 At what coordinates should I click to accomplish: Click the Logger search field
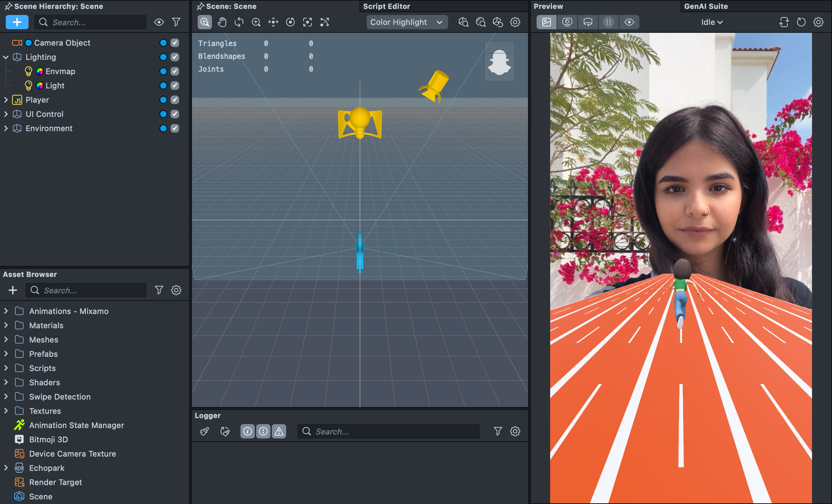coord(389,431)
